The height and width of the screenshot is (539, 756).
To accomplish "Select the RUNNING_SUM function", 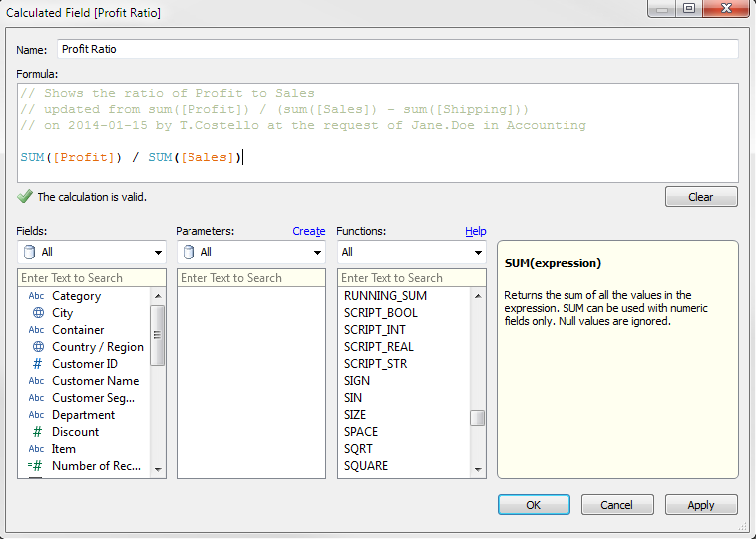I will [x=385, y=296].
